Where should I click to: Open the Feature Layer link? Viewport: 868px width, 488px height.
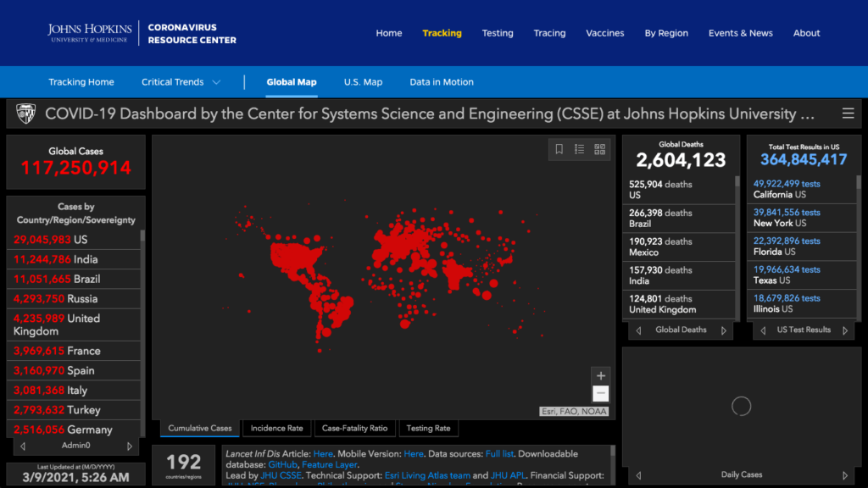pyautogui.click(x=330, y=465)
